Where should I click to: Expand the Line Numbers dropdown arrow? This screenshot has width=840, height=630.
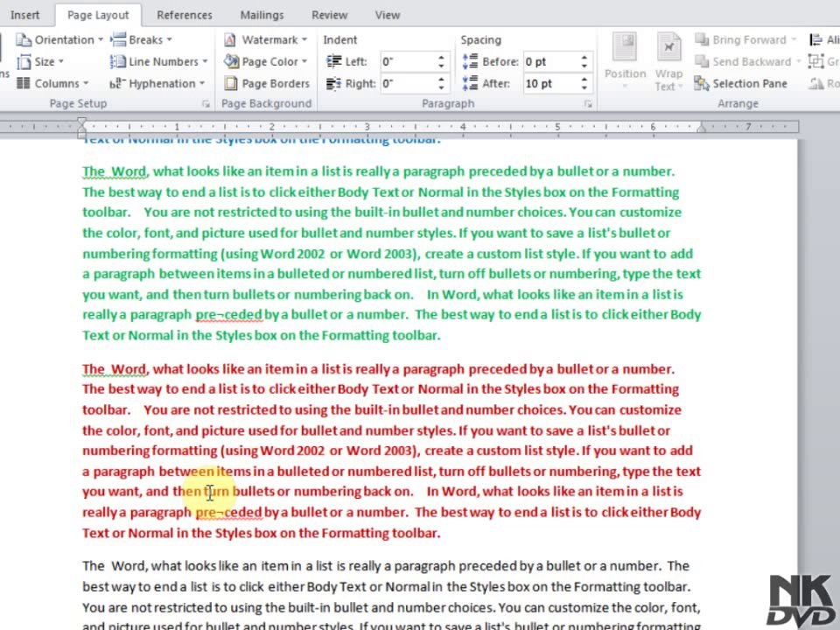point(205,61)
